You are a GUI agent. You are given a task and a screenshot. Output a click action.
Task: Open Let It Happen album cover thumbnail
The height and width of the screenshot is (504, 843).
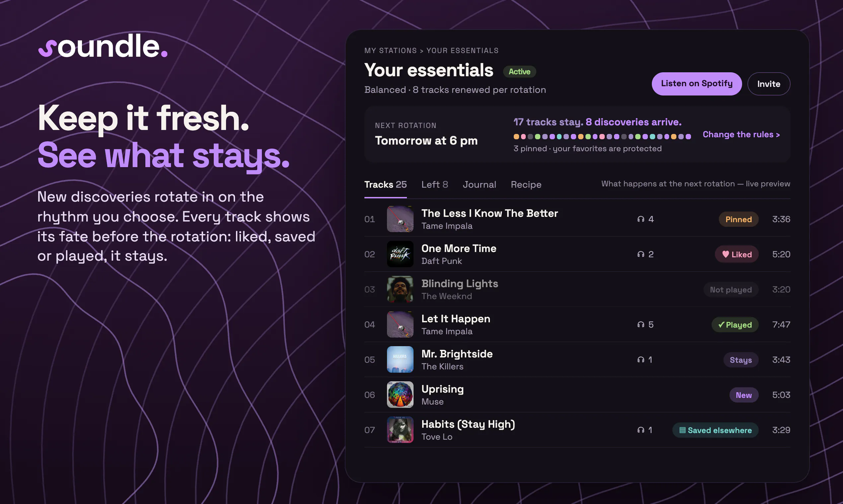tap(400, 325)
